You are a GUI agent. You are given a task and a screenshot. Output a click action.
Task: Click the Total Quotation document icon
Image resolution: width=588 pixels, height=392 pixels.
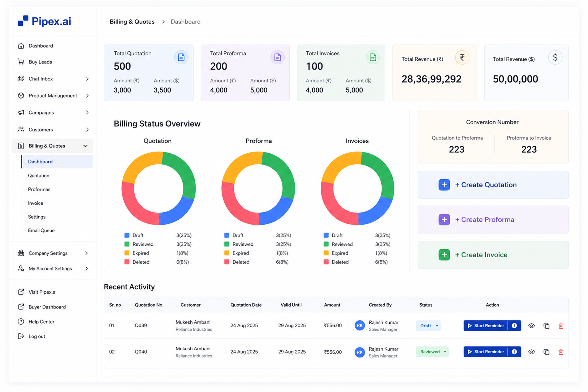[x=181, y=57]
